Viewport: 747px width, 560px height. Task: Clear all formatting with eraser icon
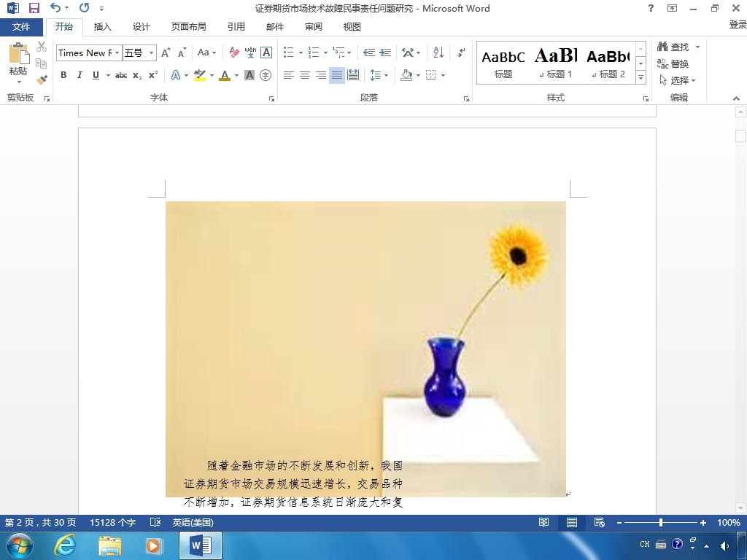[x=234, y=52]
